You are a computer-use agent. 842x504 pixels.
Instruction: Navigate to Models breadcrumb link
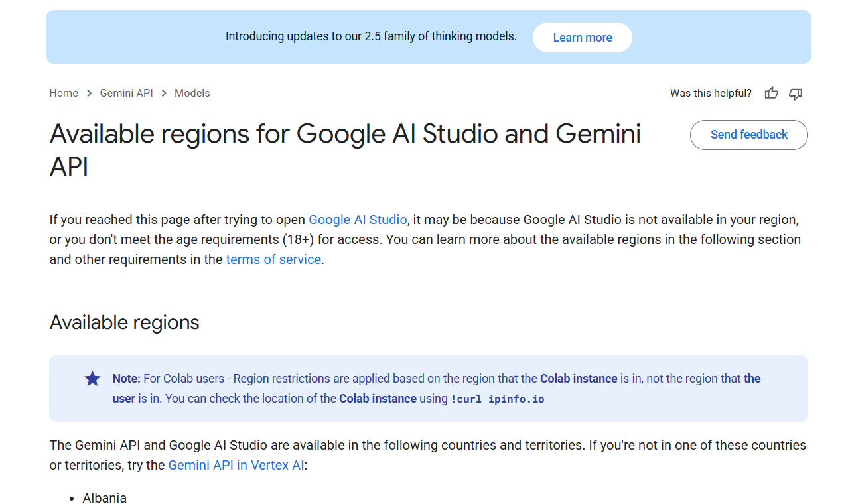coord(192,94)
